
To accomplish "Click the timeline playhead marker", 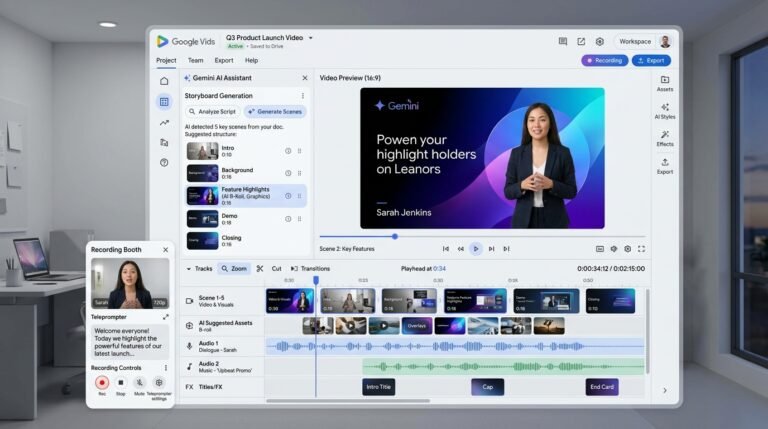I will (316, 280).
